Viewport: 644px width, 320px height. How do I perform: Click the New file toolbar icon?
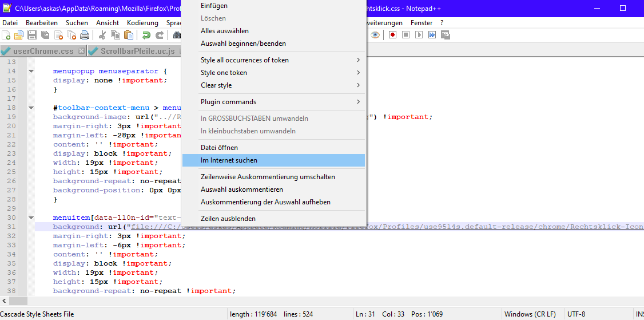pos(6,35)
